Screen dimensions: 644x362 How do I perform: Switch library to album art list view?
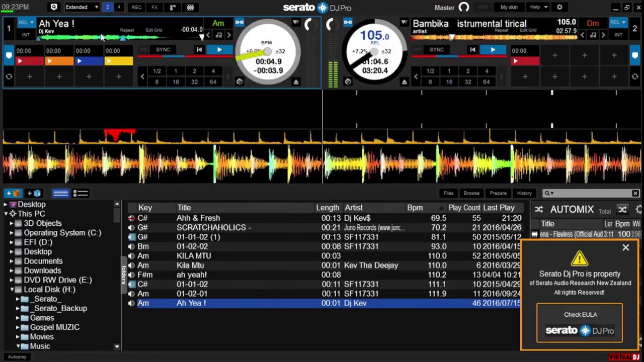click(80, 193)
